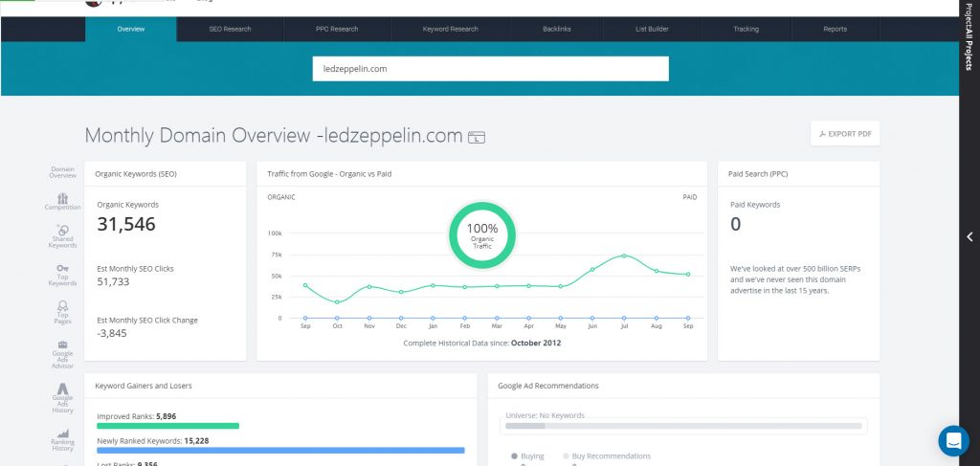Open the Competition sidebar icon
980x466 pixels.
pos(62,198)
